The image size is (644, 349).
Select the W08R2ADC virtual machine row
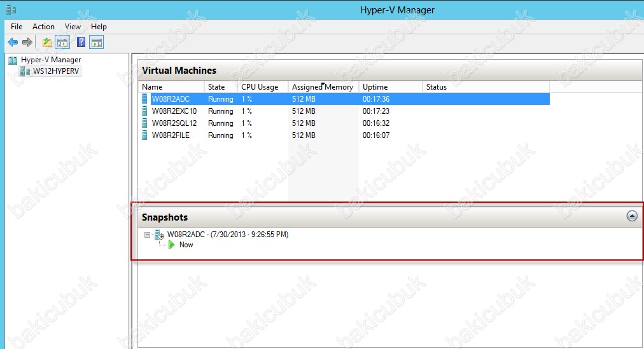click(344, 99)
